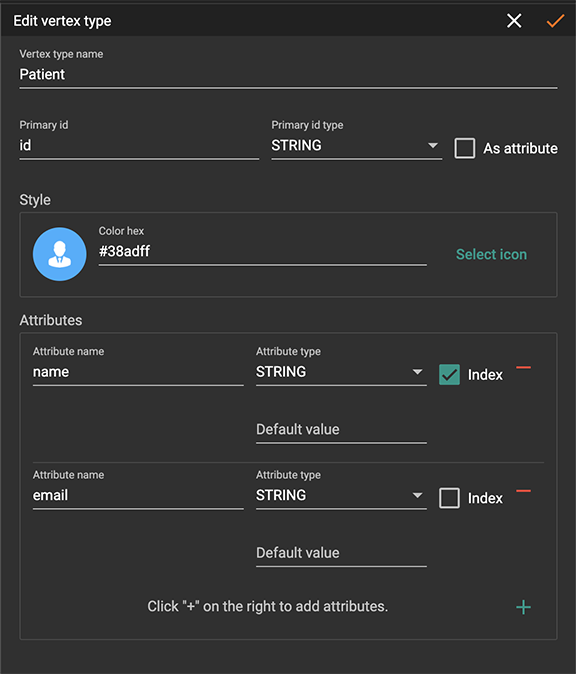Viewport: 576px width, 674px height.
Task: Close the Edit vertex type dialog
Action: pyautogui.click(x=514, y=21)
